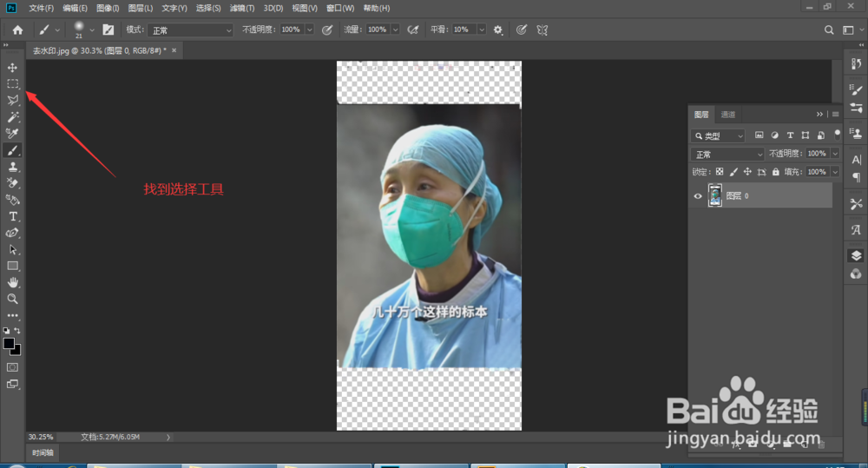This screenshot has height=468, width=868.
Task: Set the background color swatch
Action: (x=16, y=351)
